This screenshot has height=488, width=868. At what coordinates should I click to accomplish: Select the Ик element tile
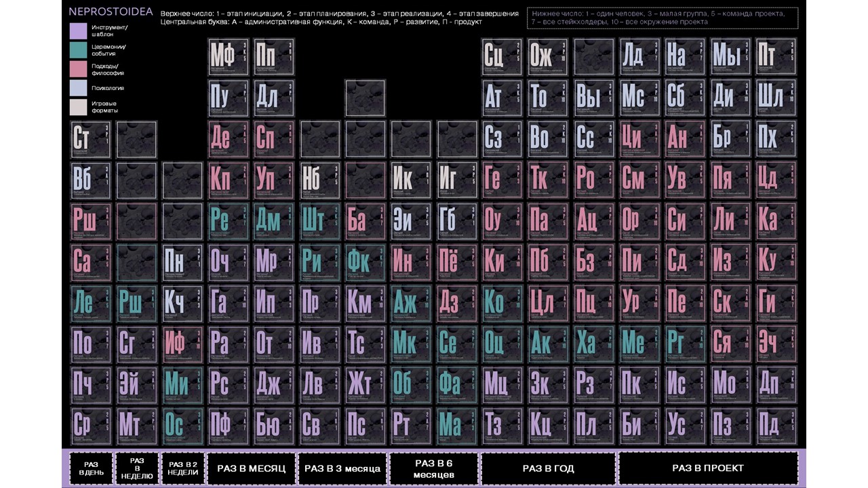[411, 180]
